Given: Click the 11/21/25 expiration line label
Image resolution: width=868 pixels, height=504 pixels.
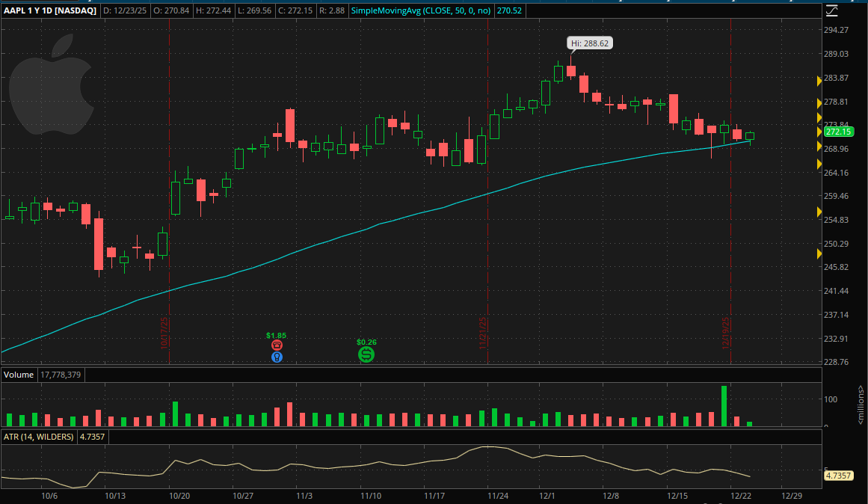Looking at the screenshot, I should pos(483,332).
